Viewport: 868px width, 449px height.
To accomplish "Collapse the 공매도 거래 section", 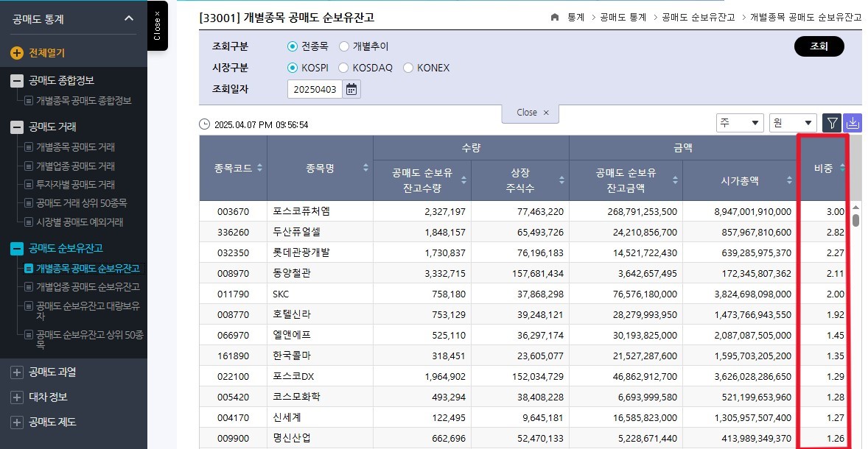I will pyautogui.click(x=17, y=127).
